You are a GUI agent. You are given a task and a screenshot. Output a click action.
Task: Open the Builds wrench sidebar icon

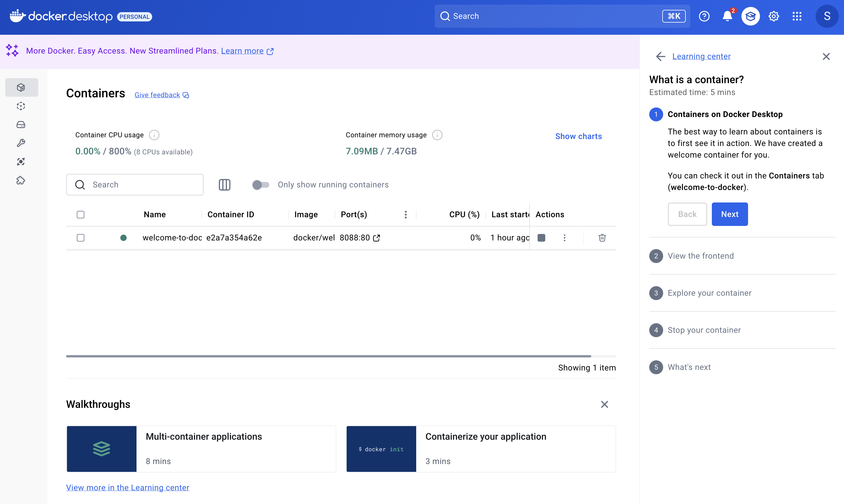click(x=21, y=143)
